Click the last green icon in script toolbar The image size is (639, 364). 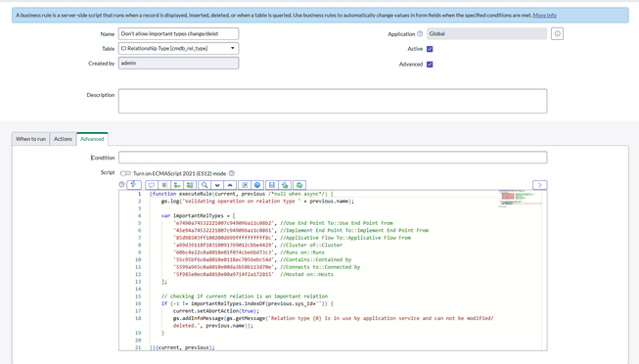pyautogui.click(x=299, y=185)
